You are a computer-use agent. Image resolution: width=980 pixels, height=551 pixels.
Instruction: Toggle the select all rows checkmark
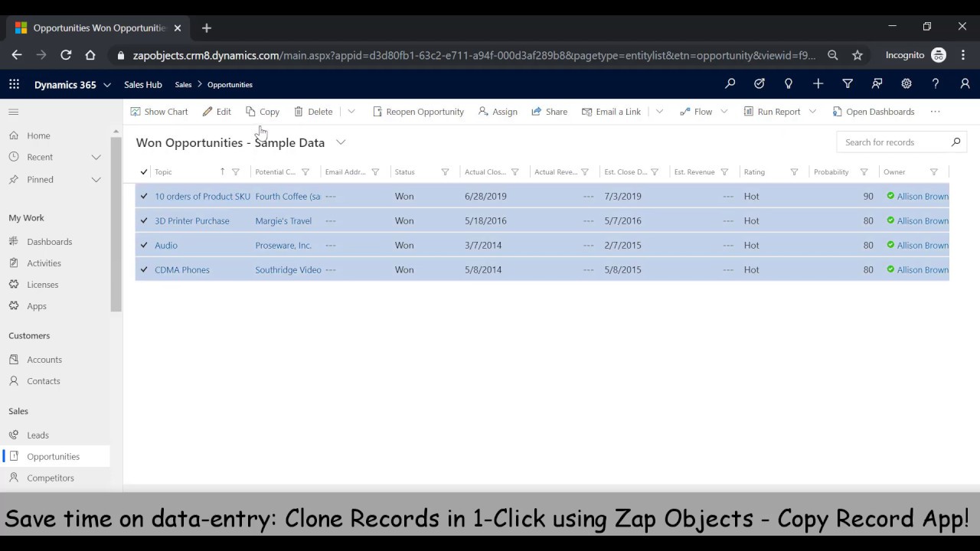click(x=144, y=172)
